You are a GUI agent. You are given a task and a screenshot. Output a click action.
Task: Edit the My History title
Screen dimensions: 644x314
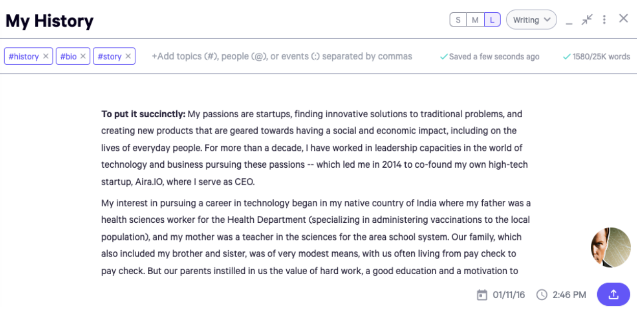49,21
